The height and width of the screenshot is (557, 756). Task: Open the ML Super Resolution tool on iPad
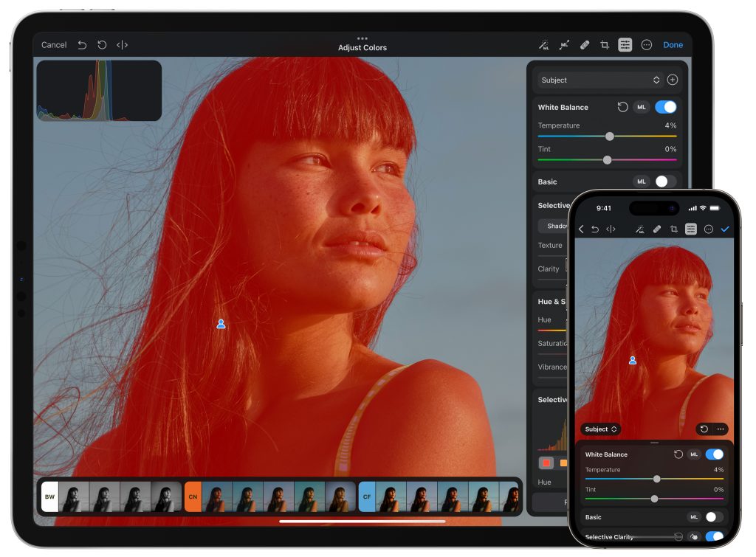565,45
